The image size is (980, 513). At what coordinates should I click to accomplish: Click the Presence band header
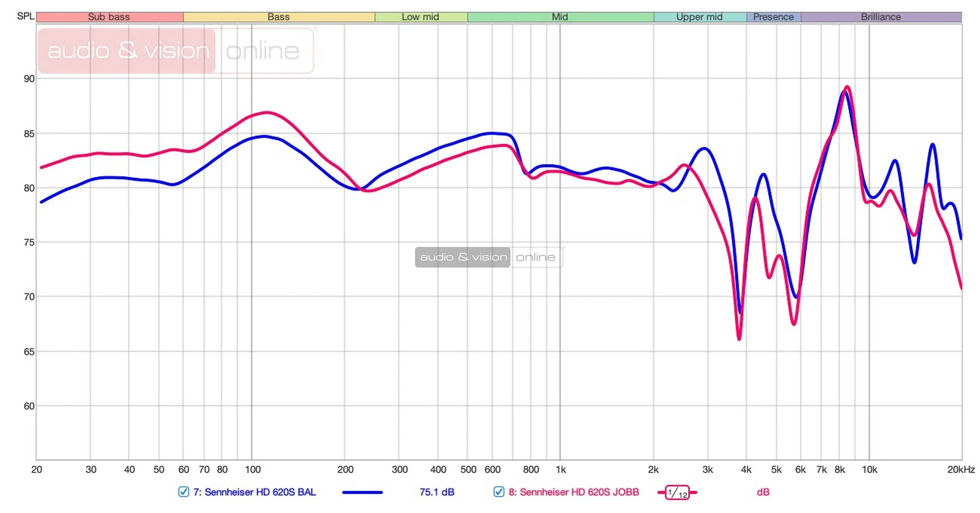(773, 17)
